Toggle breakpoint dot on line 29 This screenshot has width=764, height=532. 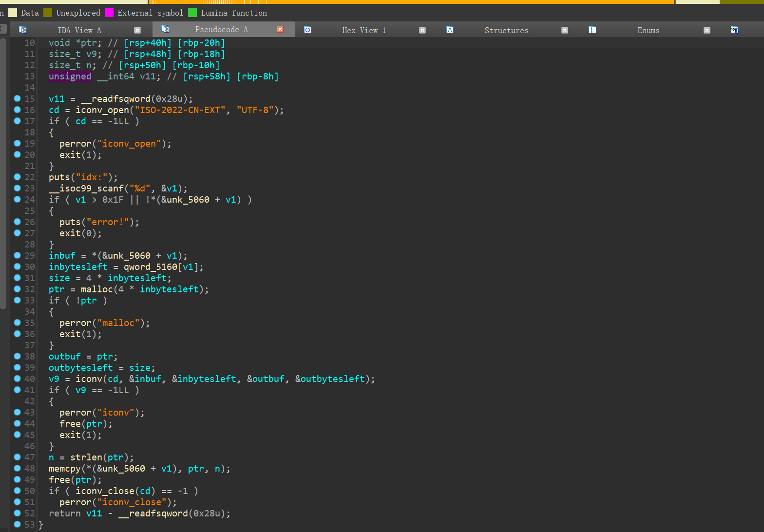pyautogui.click(x=17, y=255)
